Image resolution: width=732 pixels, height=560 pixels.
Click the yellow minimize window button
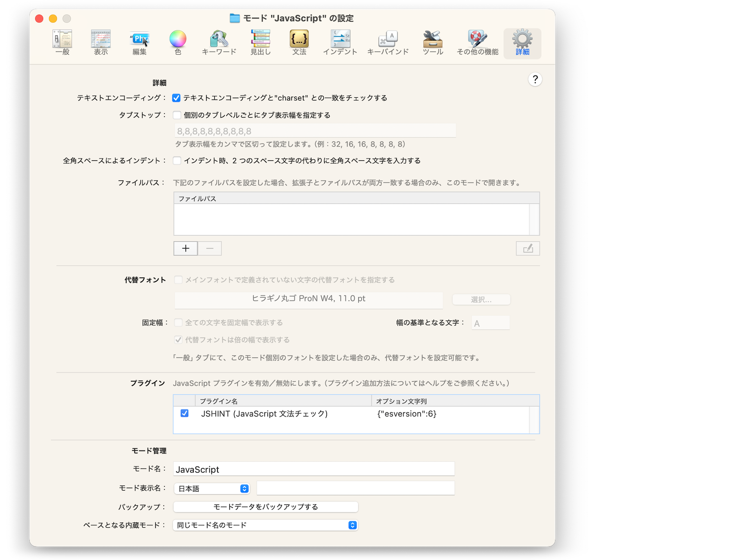click(53, 19)
